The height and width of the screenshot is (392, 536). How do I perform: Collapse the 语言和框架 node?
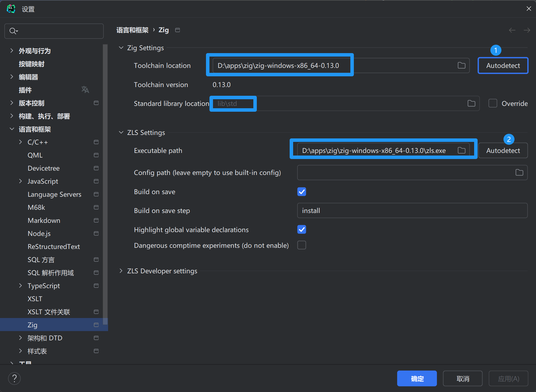(12, 129)
